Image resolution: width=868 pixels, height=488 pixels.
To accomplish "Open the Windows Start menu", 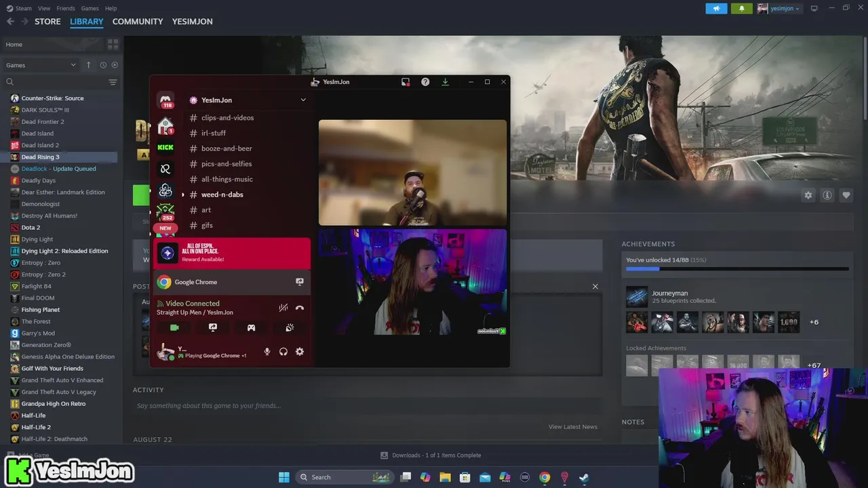I will (284, 477).
